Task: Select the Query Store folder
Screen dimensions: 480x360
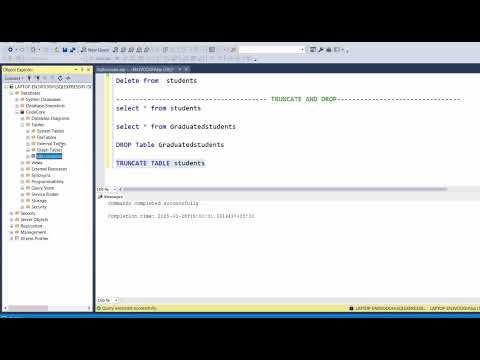Action: [x=42, y=188]
